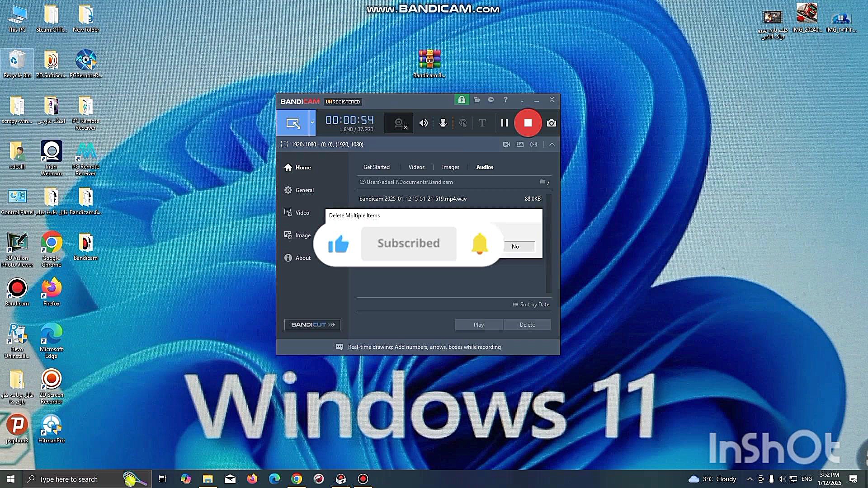Click the file list scrollbar

click(x=549, y=243)
